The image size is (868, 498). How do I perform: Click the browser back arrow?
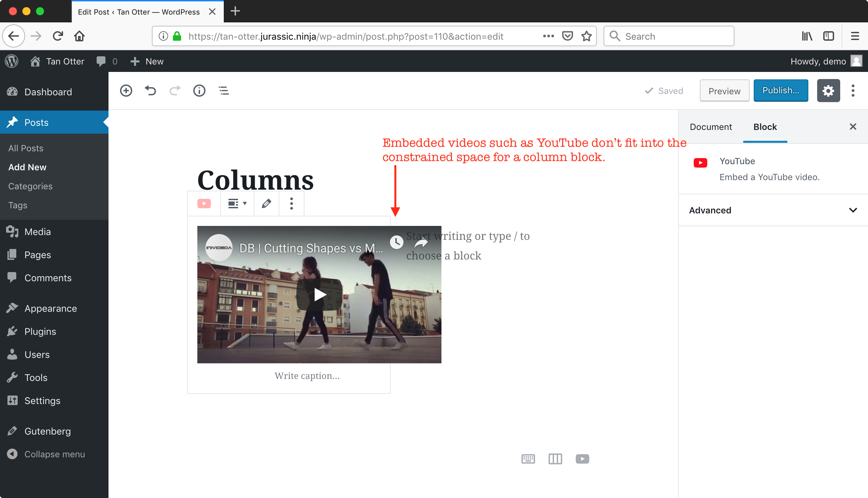[14, 36]
